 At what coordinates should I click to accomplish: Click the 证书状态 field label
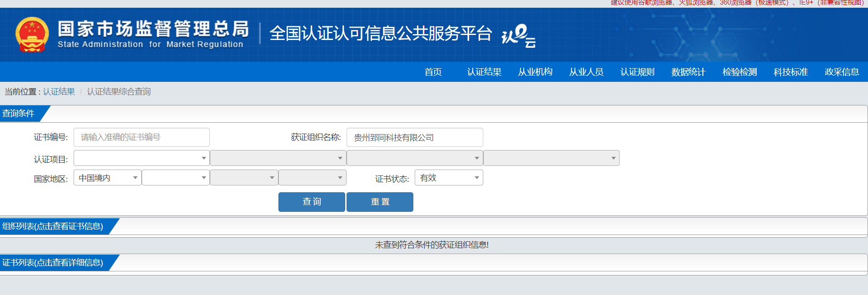[x=392, y=179]
